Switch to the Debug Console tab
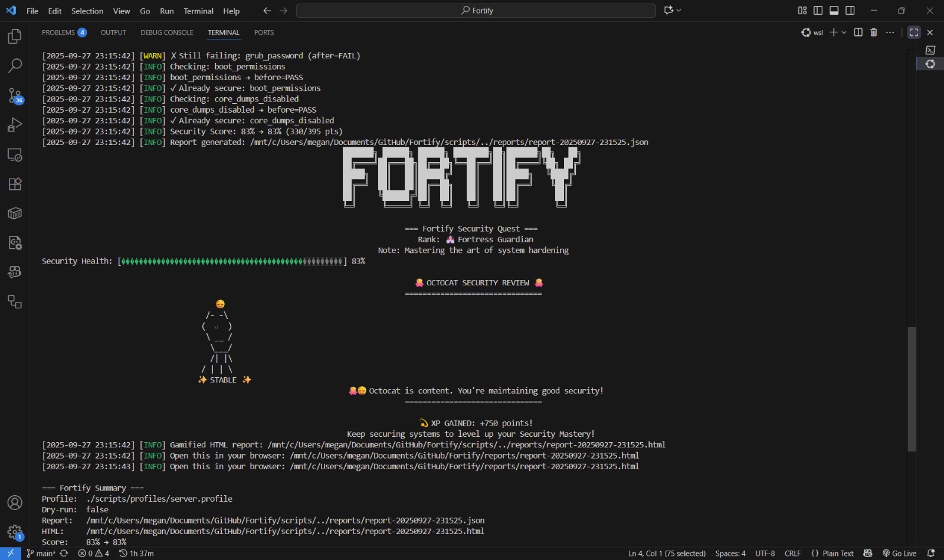This screenshot has height=560, width=944. tap(167, 32)
